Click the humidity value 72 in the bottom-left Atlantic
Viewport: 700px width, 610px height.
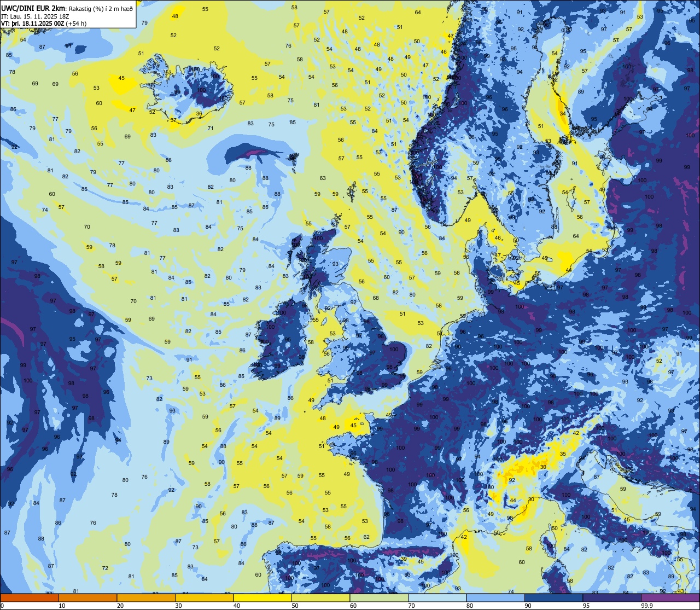coord(105,568)
